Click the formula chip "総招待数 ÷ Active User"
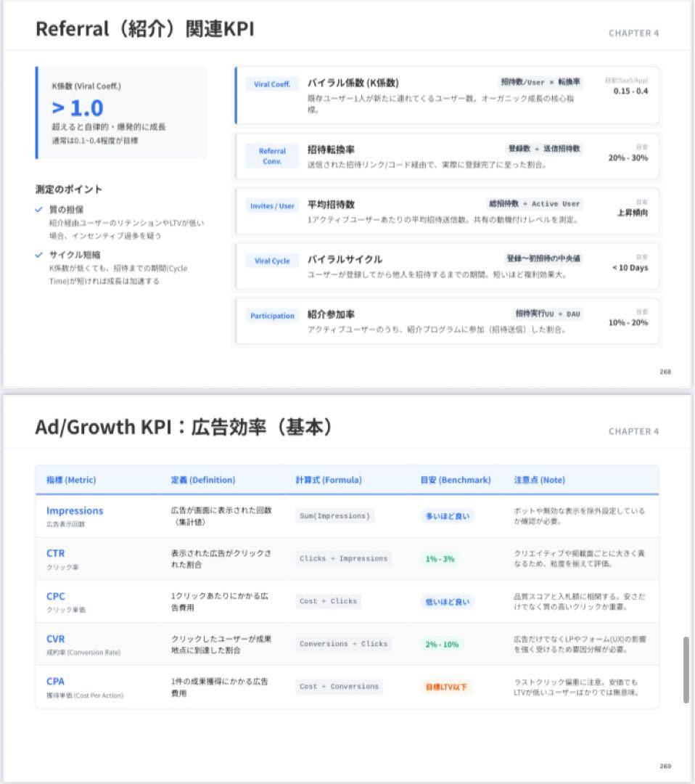695x784 pixels. tap(534, 204)
